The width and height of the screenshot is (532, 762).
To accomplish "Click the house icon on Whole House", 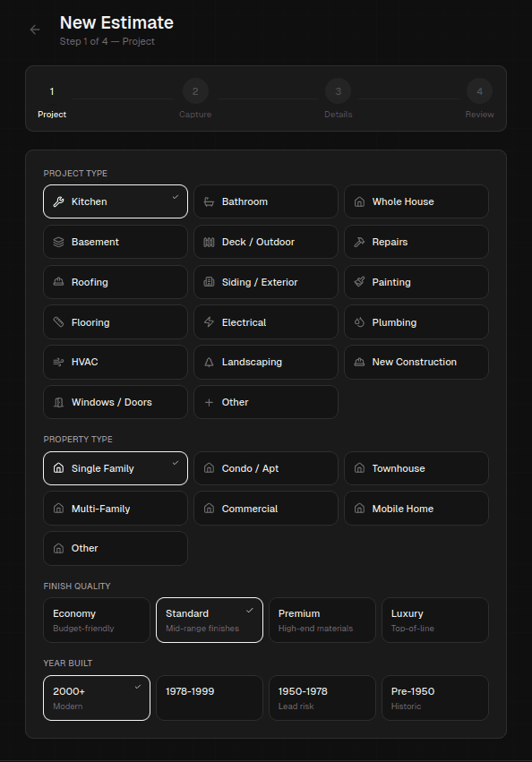I will coord(360,201).
